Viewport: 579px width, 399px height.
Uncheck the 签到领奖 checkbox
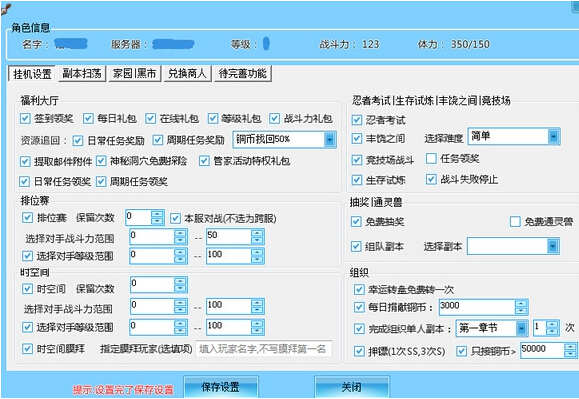pos(25,118)
